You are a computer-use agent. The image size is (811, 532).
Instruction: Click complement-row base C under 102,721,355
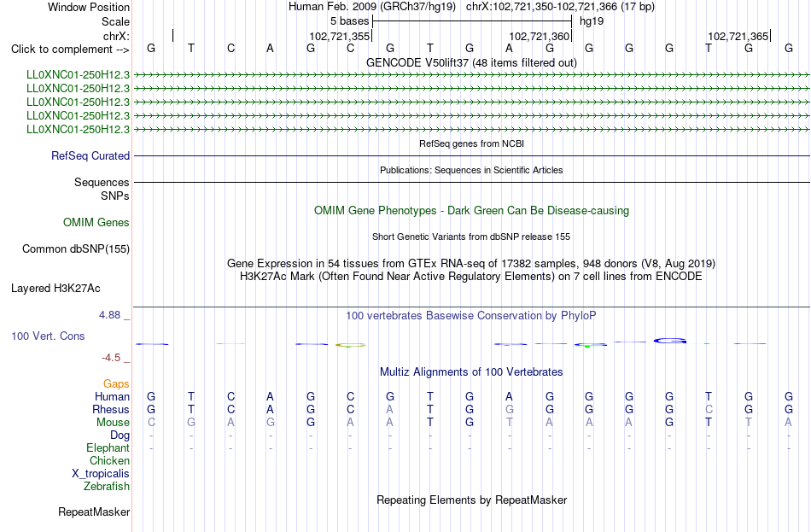point(350,48)
